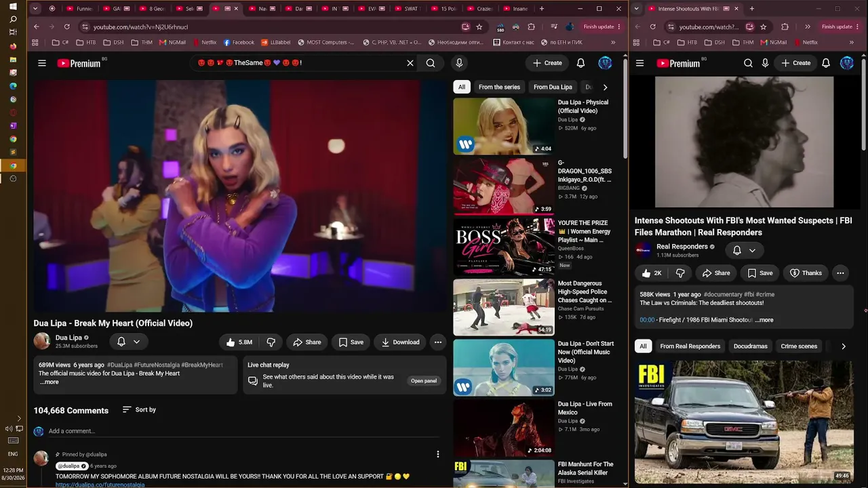Open account avatar menu in left window
The width and height of the screenshot is (868, 488).
tap(605, 63)
